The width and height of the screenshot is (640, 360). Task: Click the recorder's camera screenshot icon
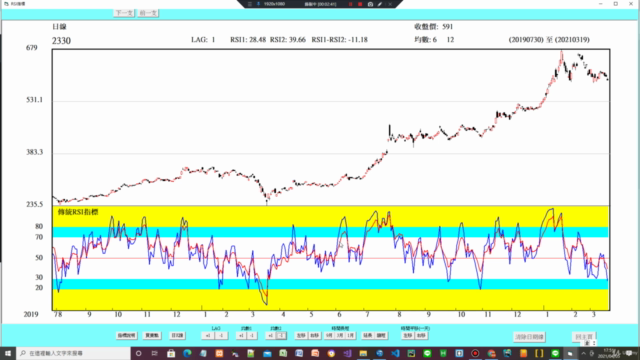coord(370,4)
